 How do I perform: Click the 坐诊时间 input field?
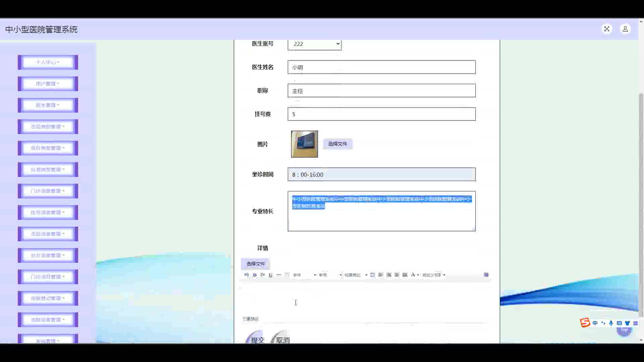(x=381, y=175)
